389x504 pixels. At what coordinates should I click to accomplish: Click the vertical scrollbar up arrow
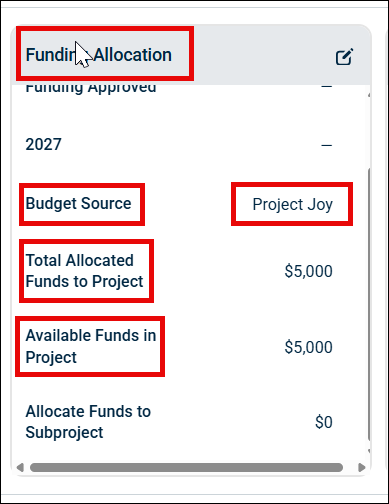pos(369,95)
